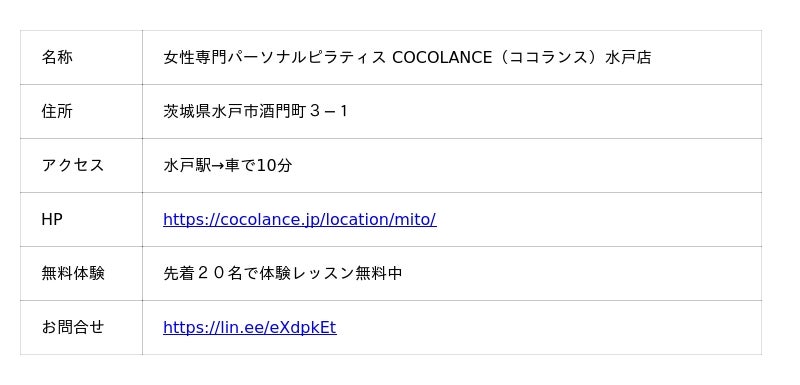800x385 pixels.
Task: Open the cocolance.jp Mito location link
Action: click(299, 219)
